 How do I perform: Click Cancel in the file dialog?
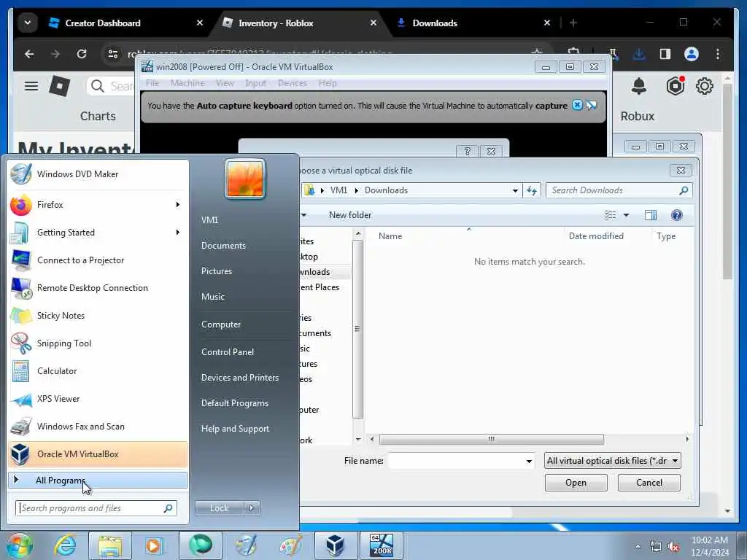click(x=649, y=483)
